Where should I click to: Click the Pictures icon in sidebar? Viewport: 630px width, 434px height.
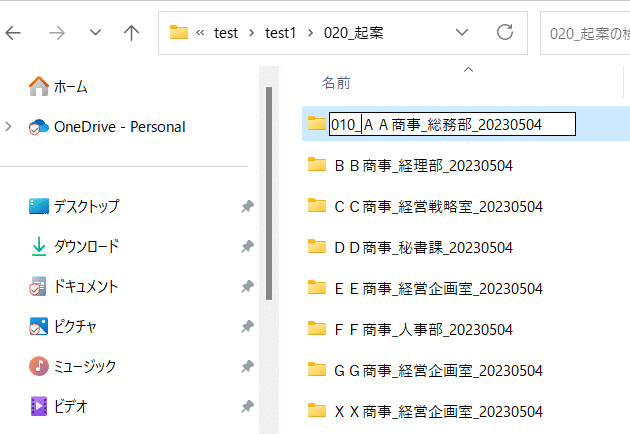click(39, 326)
